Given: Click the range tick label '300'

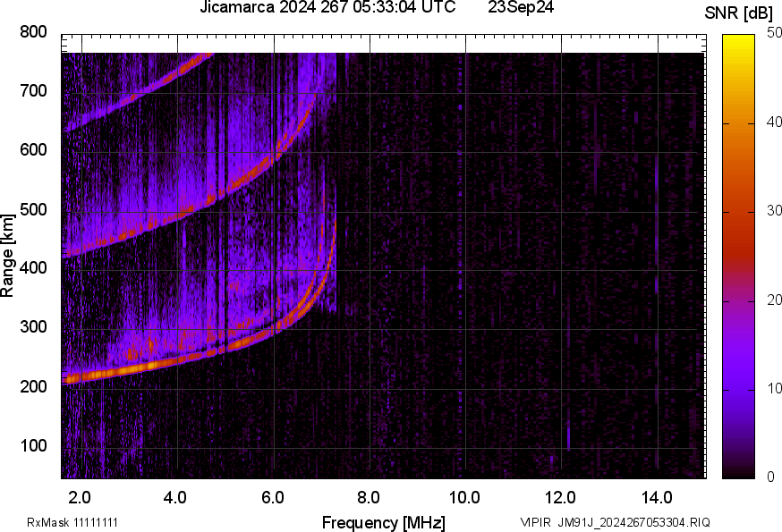Looking at the screenshot, I should [33, 327].
